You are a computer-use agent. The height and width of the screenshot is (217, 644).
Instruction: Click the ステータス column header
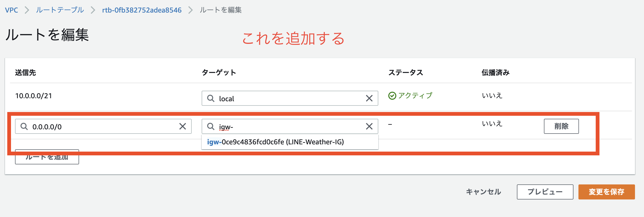coord(406,73)
